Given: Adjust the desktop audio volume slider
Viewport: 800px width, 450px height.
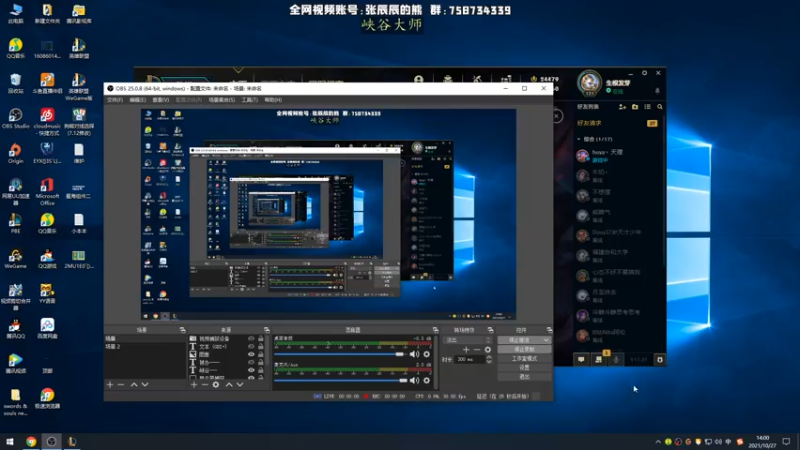Looking at the screenshot, I should pyautogui.click(x=340, y=354).
